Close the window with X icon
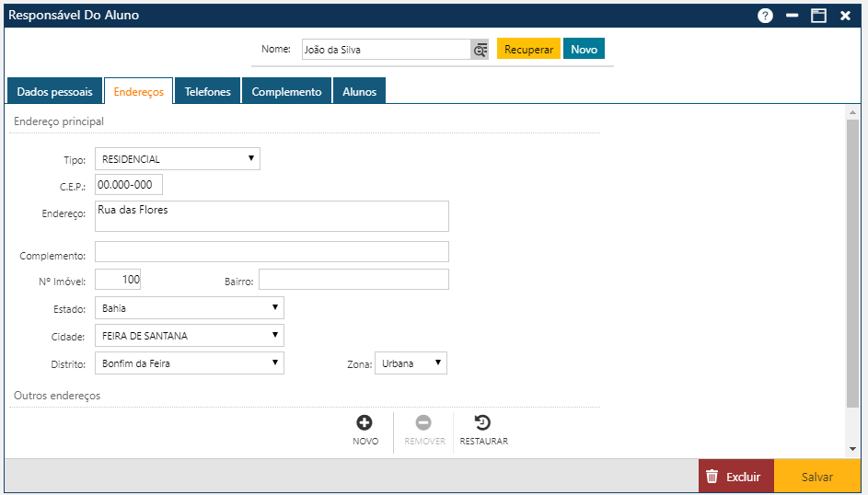868x495 pixels. 845,16
